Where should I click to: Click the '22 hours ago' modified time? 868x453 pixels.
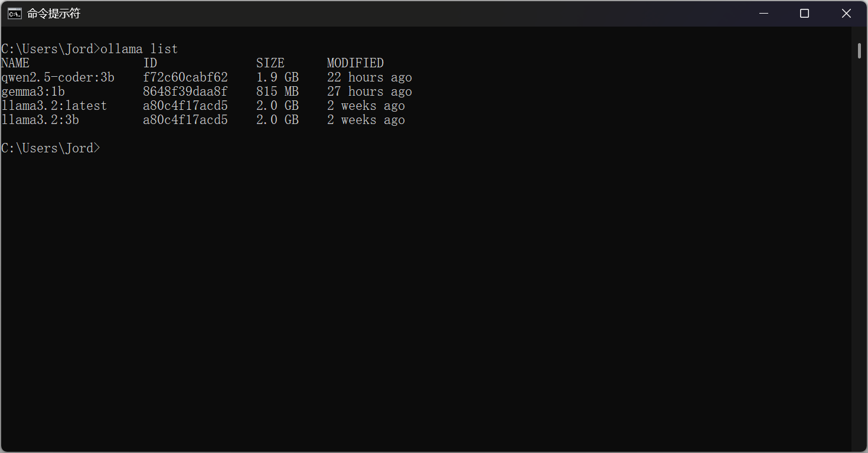click(370, 77)
